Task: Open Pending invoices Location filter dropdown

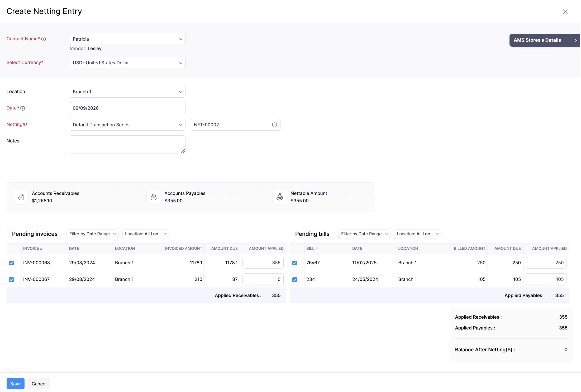Action: [x=146, y=234]
